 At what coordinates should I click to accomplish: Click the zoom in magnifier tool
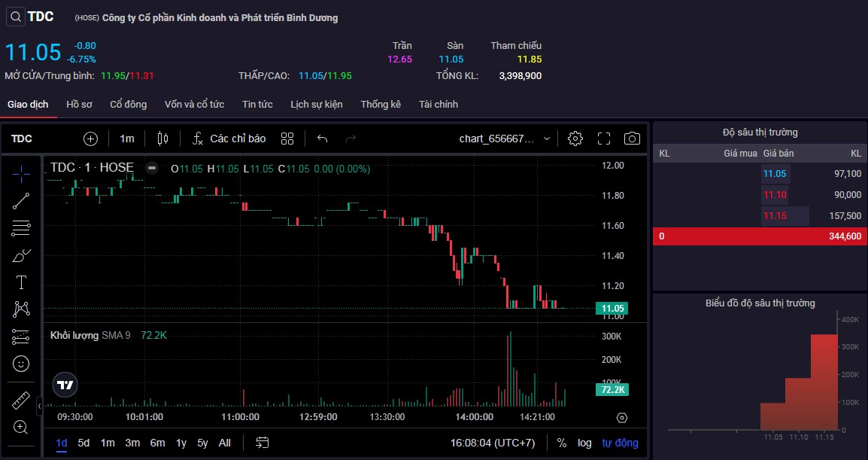pos(21,428)
